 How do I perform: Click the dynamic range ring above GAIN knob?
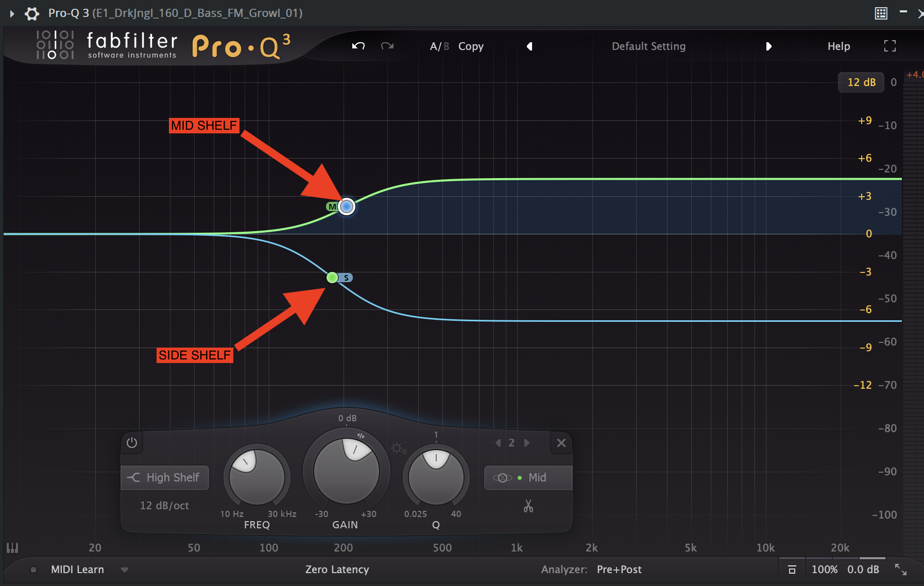(x=361, y=436)
